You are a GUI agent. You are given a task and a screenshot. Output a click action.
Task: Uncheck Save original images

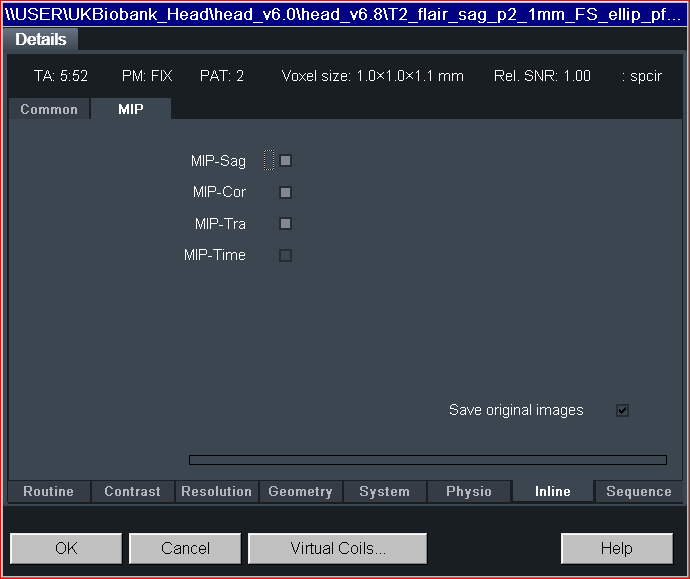[x=622, y=410]
